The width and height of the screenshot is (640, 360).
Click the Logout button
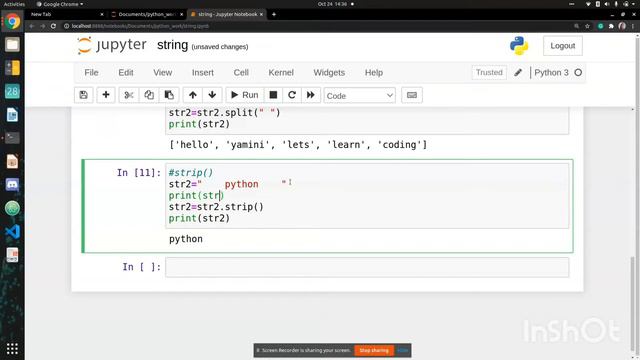click(562, 46)
